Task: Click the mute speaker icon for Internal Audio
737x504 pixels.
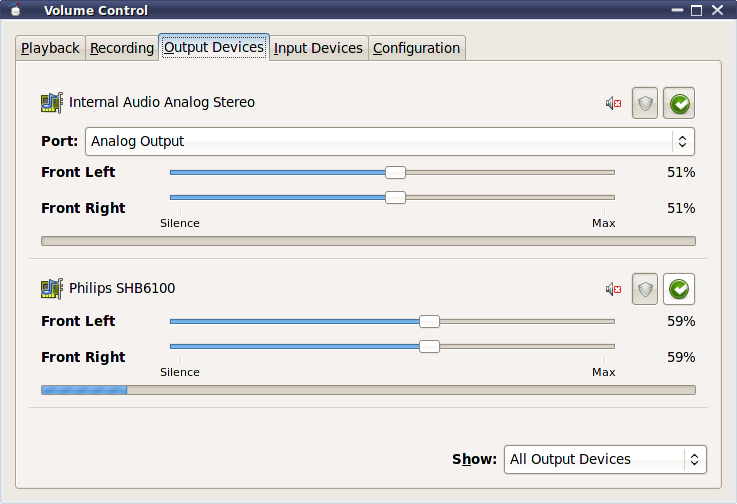Action: 614,103
